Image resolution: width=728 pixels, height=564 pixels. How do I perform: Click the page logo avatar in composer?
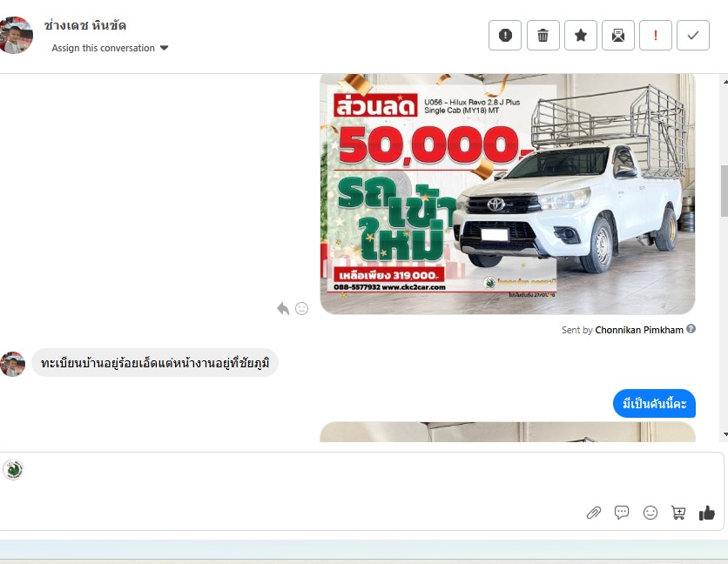(13, 469)
